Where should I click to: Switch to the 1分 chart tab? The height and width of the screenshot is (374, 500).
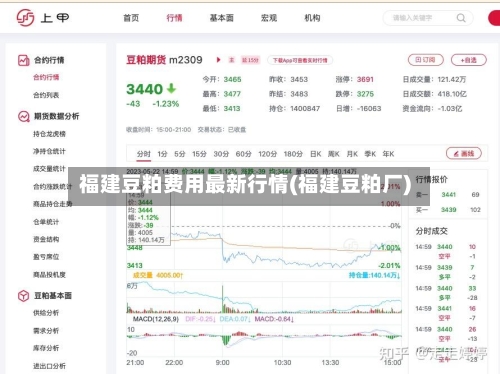click(x=162, y=154)
